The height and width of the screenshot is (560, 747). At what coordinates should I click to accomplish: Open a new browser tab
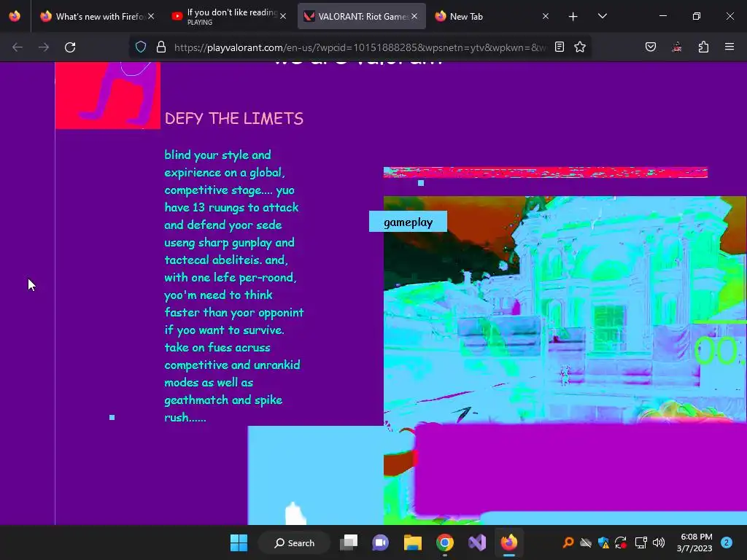573,17
